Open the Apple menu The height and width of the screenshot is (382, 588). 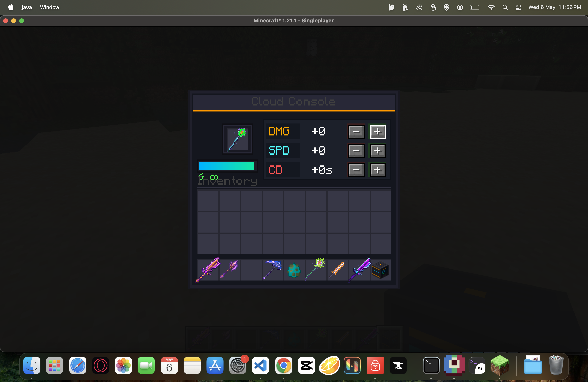(11, 7)
